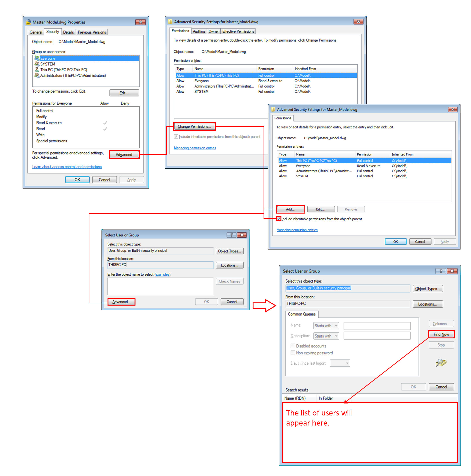Open the Name 'Starts with' dropdown

326,326
